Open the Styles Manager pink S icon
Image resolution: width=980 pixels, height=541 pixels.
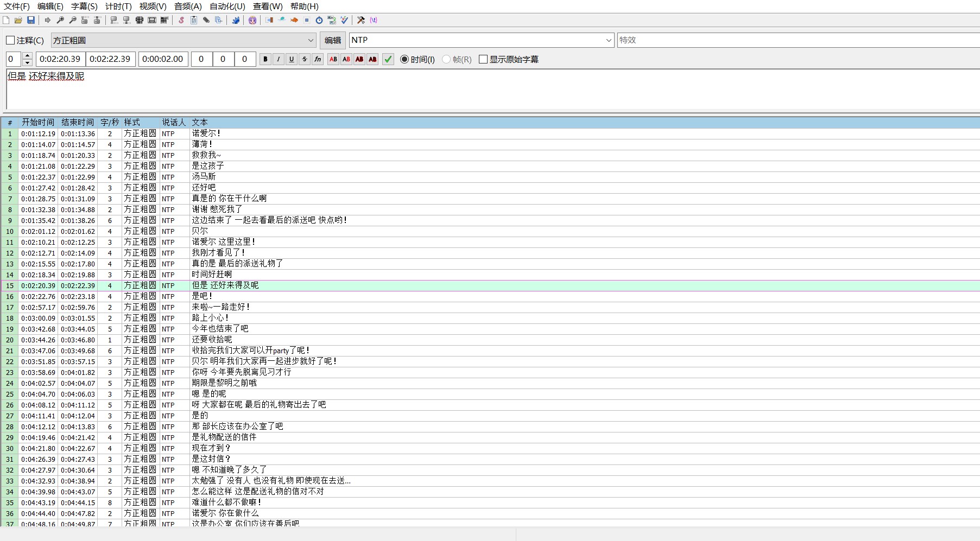[181, 20]
